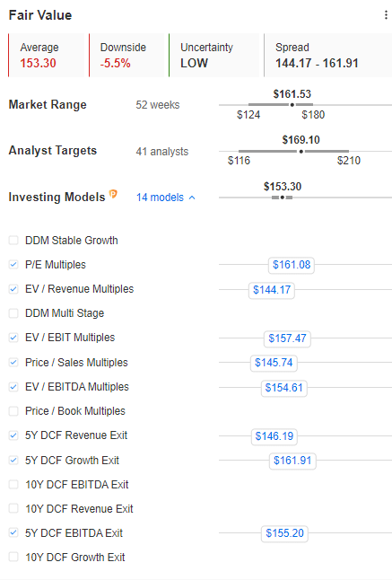Image resolution: width=392 pixels, height=580 pixels.
Task: Uncheck the 5Y DCF Revenue Exit model
Action: coord(13,435)
